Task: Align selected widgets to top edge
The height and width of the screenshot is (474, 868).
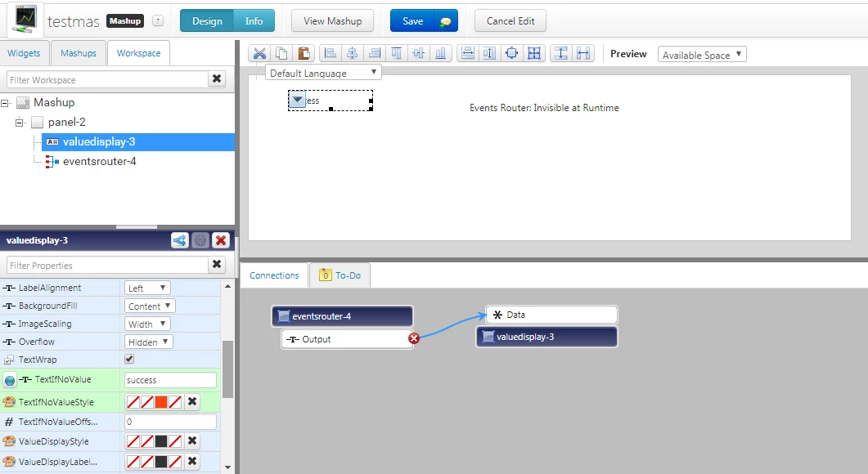Action: 396,54
